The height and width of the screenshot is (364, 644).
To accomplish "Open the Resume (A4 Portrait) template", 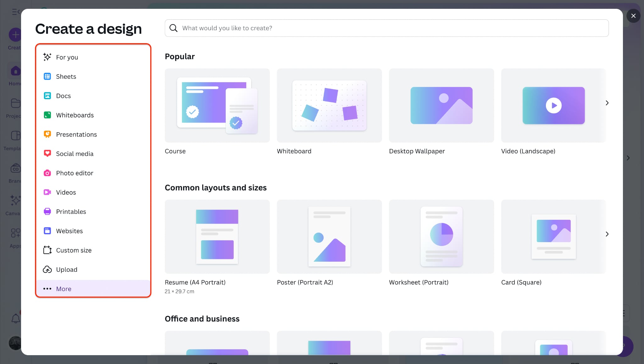I will tap(217, 236).
